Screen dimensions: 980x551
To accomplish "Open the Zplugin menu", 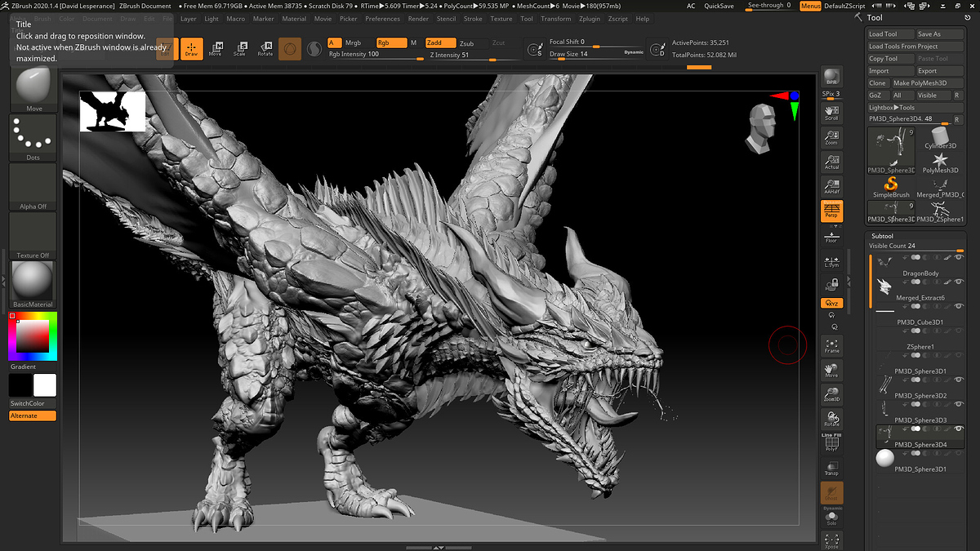I will 590,19.
